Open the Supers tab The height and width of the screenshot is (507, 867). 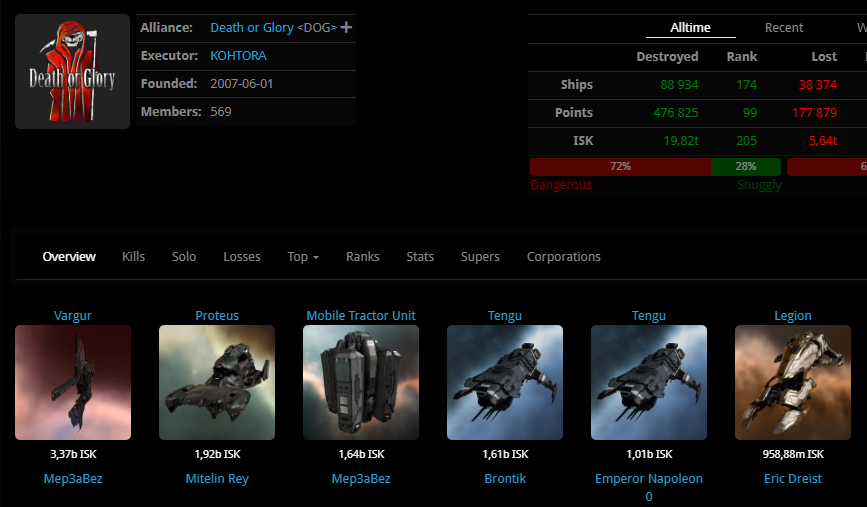point(480,257)
